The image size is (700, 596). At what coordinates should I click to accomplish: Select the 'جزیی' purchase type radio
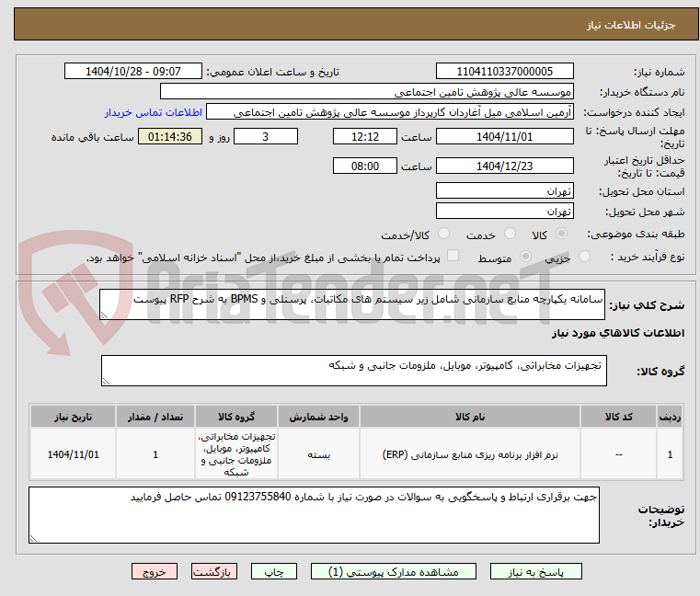(584, 257)
